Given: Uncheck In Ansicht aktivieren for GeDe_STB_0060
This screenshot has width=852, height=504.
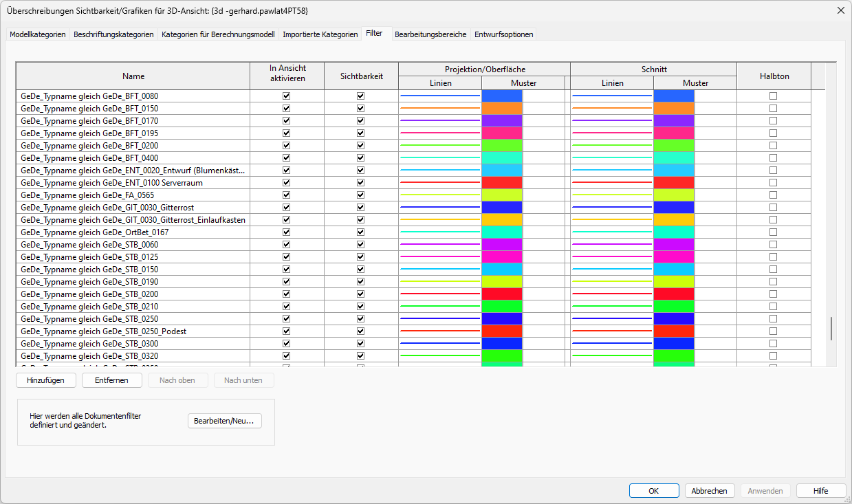Looking at the screenshot, I should 287,244.
